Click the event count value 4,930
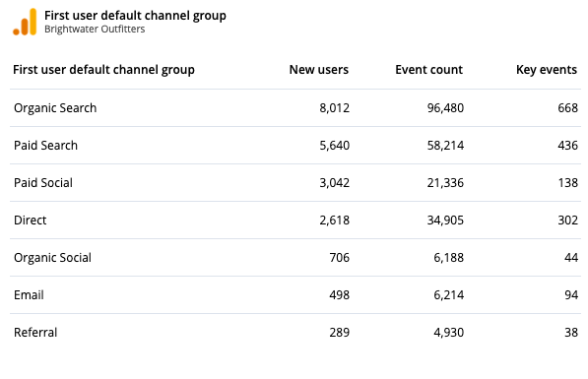The width and height of the screenshot is (588, 379). 449,333
